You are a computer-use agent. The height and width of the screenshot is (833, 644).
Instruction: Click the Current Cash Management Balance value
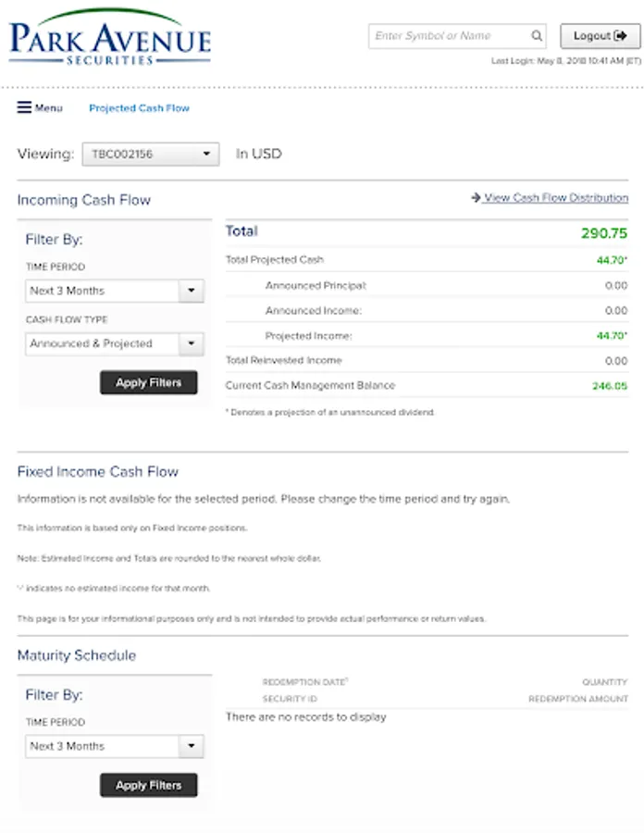click(610, 386)
